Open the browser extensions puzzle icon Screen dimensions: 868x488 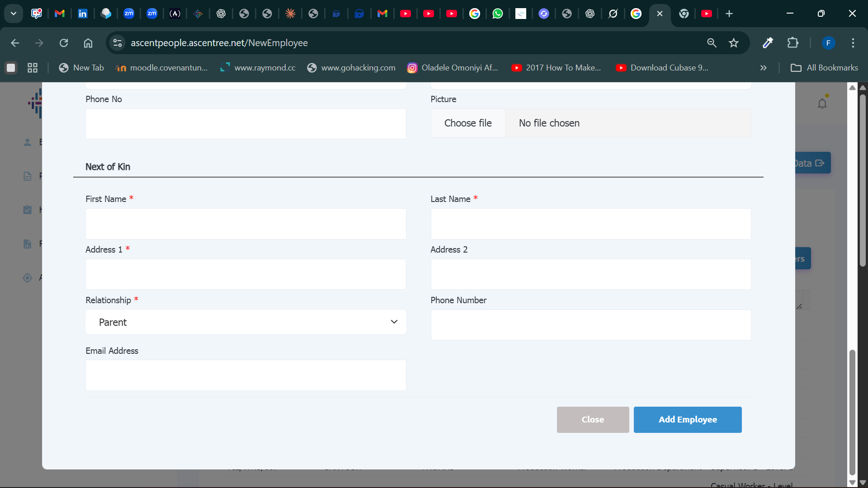click(x=793, y=43)
